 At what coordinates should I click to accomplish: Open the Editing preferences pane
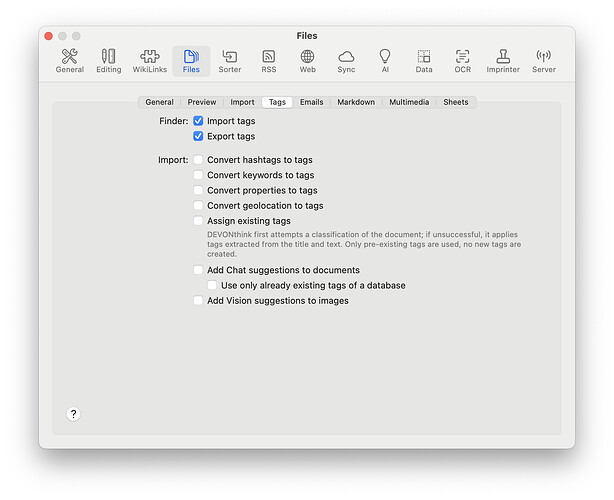click(108, 61)
